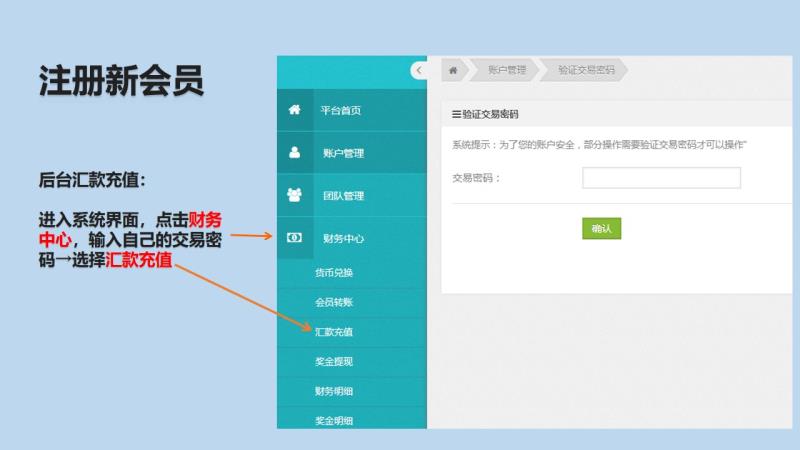Go to 财务明细 in the sidebar
The height and width of the screenshot is (450, 800).
[334, 392]
